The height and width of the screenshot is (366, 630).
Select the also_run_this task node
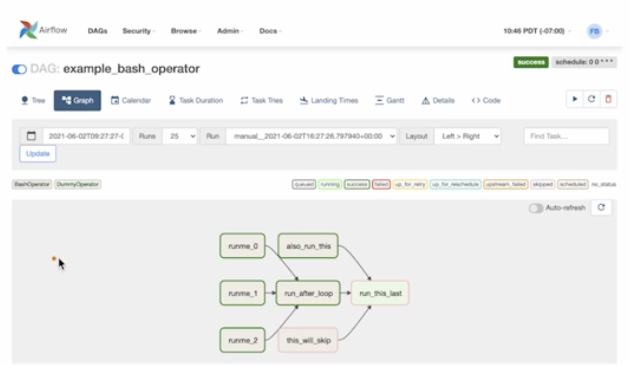point(308,246)
